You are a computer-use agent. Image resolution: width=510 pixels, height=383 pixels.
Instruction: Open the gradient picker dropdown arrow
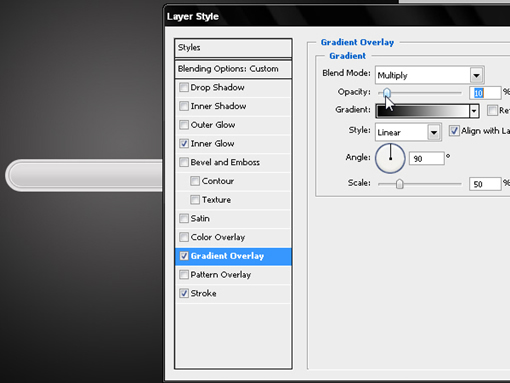pyautogui.click(x=474, y=111)
